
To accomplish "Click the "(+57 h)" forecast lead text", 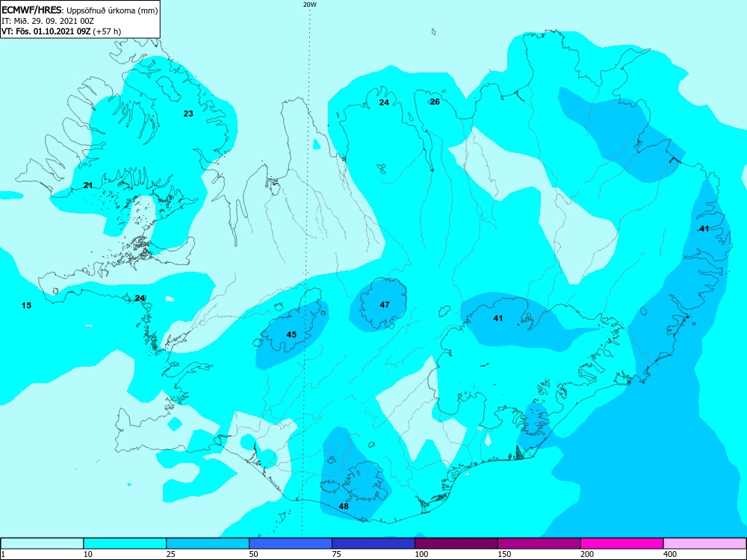I will tap(107, 31).
